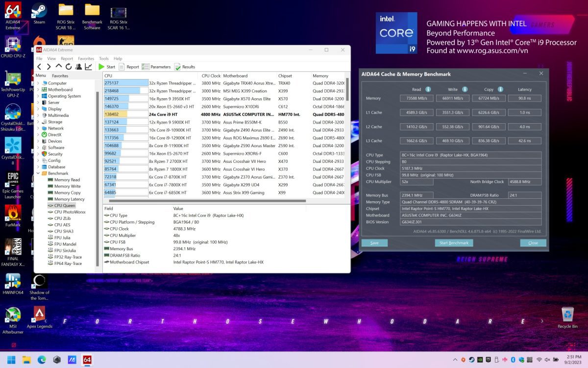Select the Memory Copy benchmark

(x=64, y=193)
